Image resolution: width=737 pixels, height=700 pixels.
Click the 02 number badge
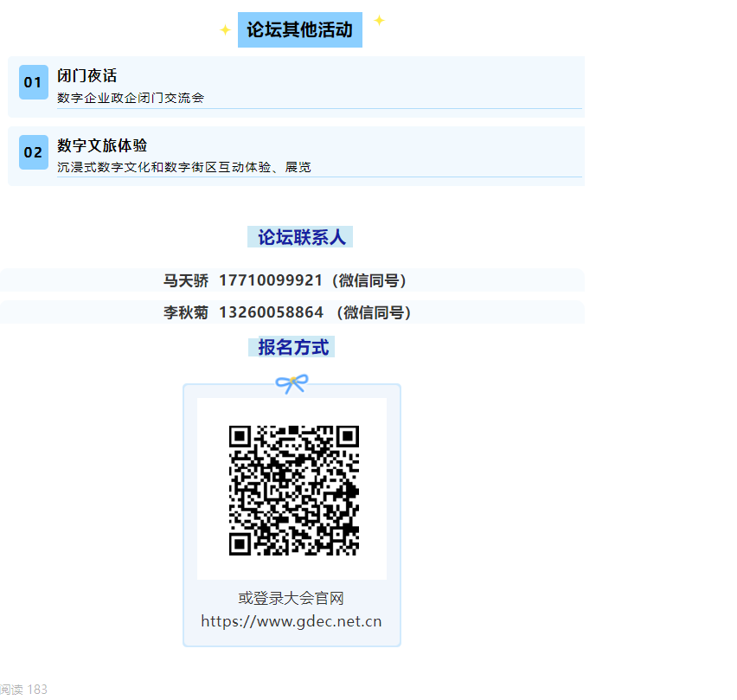pyautogui.click(x=34, y=152)
